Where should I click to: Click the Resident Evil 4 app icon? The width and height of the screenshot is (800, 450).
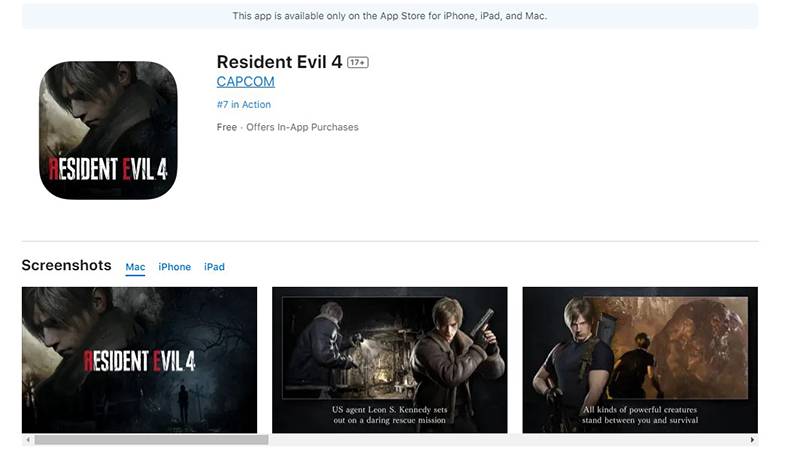coord(108,130)
